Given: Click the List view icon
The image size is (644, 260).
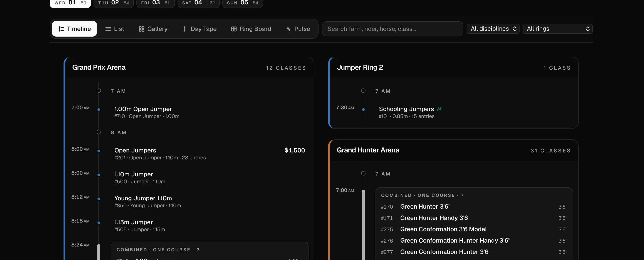Looking at the screenshot, I should tap(108, 29).
